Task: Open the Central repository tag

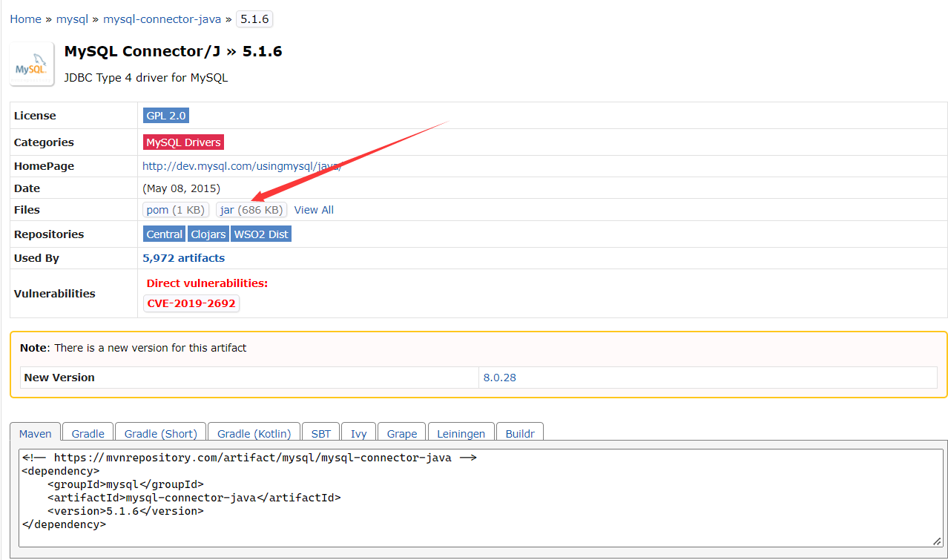Action: 164,234
